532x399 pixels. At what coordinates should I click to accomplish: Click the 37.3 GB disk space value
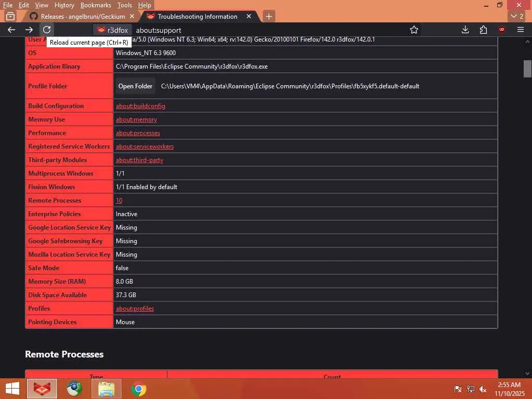(126, 295)
